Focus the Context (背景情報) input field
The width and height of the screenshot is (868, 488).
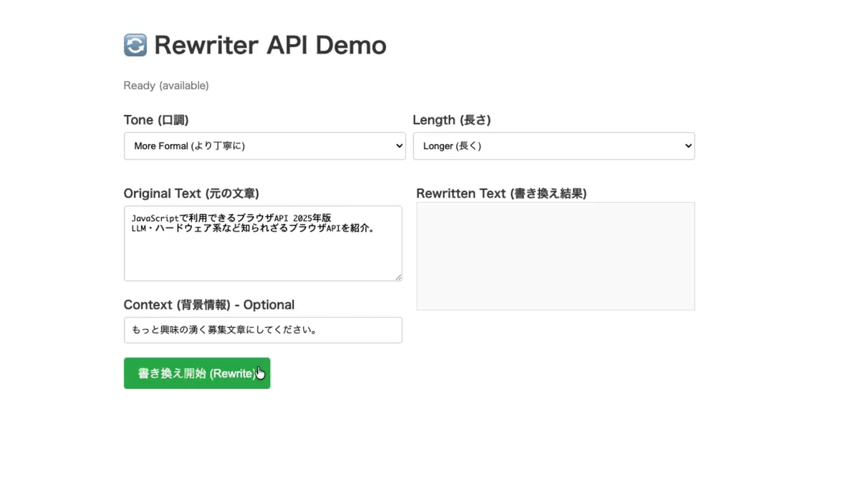coord(262,330)
